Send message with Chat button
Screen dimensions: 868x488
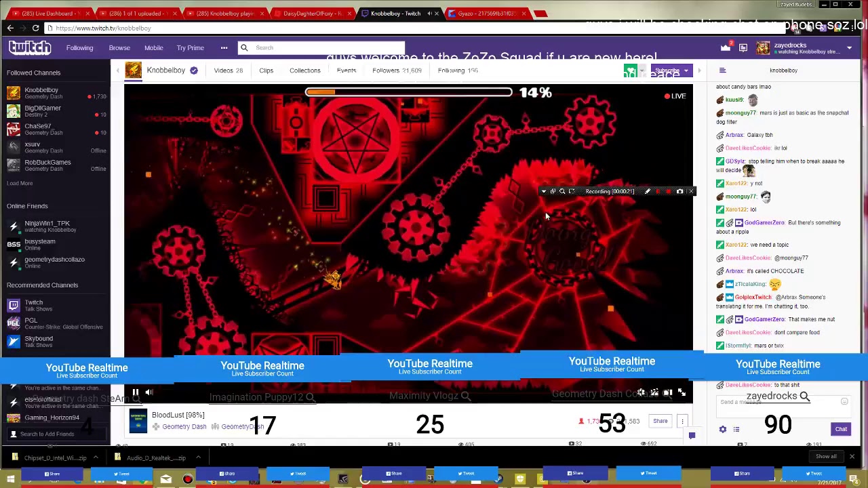pos(841,429)
